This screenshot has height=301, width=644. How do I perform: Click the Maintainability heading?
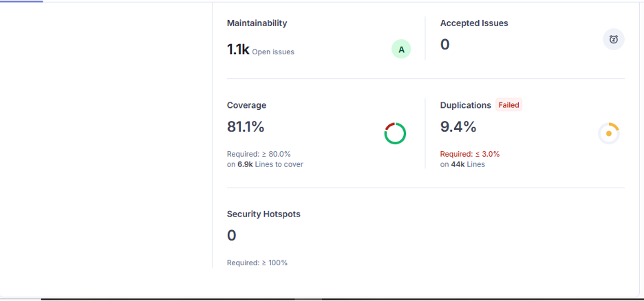click(x=257, y=23)
